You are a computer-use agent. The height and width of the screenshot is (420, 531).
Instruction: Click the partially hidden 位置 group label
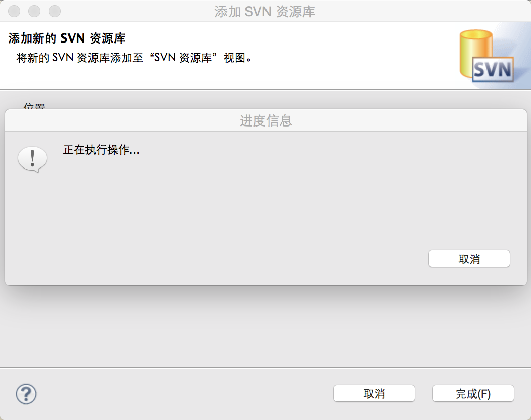click(34, 106)
